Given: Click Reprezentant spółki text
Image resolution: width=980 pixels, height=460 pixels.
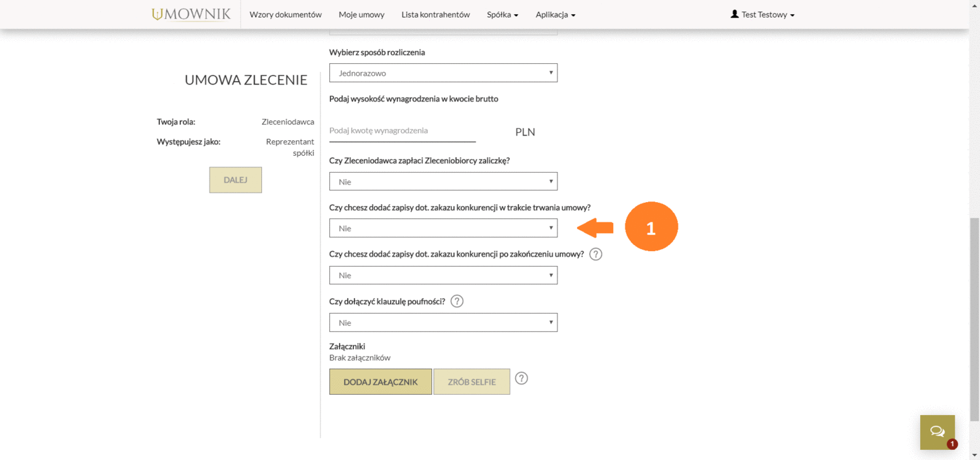Looking at the screenshot, I should click(x=290, y=147).
